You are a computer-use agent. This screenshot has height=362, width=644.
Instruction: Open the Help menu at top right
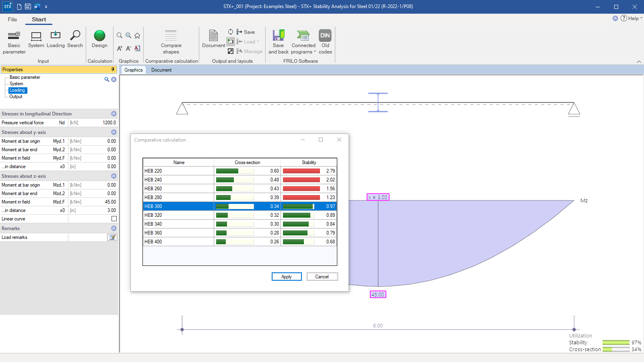[x=632, y=19]
